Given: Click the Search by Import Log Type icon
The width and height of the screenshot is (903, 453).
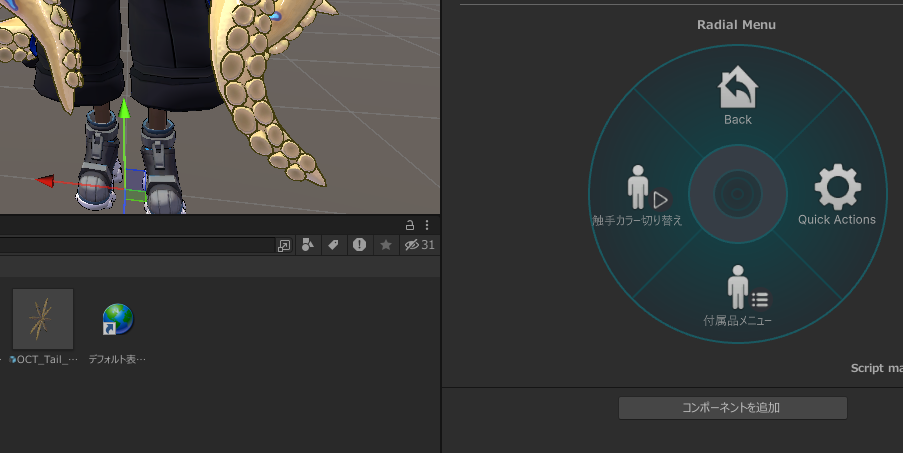Looking at the screenshot, I should (x=359, y=245).
